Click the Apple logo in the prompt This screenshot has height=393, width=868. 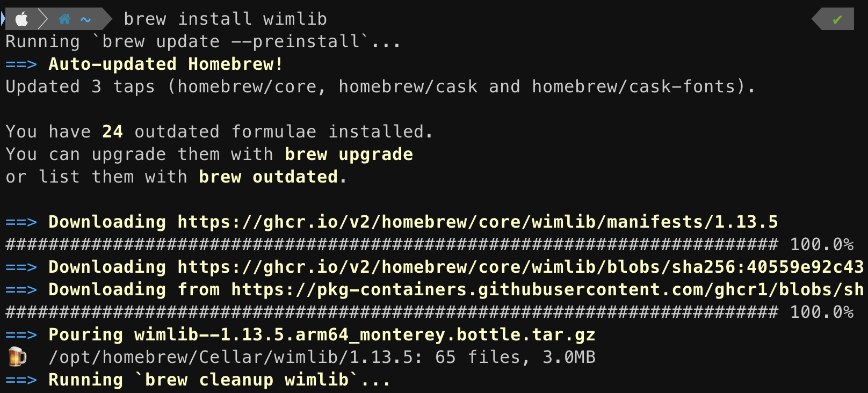click(x=20, y=18)
